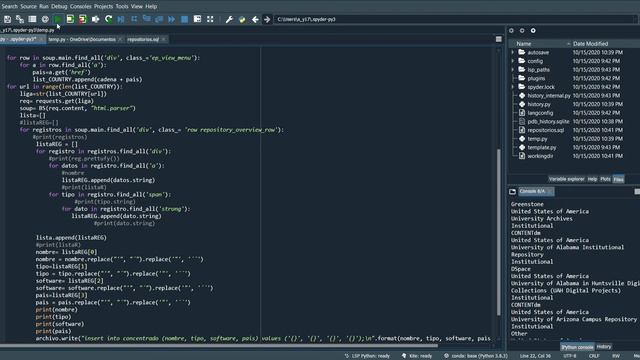This screenshot has width=640, height=360.
Task: Maximize the current pane
Action: 197,19
